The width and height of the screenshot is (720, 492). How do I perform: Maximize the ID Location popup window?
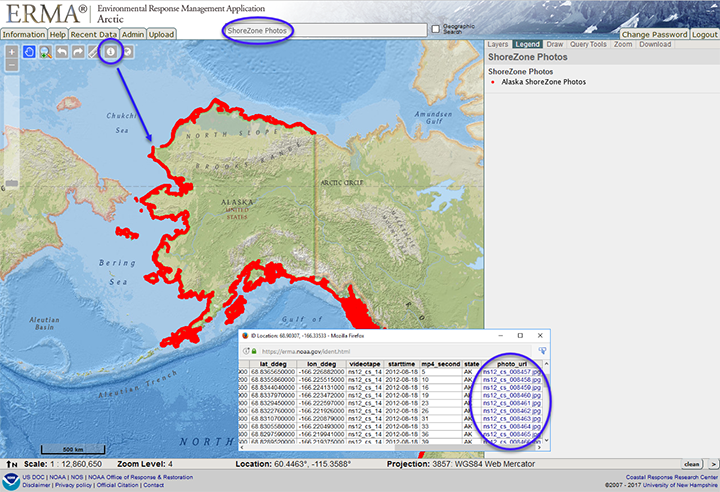tap(520, 335)
